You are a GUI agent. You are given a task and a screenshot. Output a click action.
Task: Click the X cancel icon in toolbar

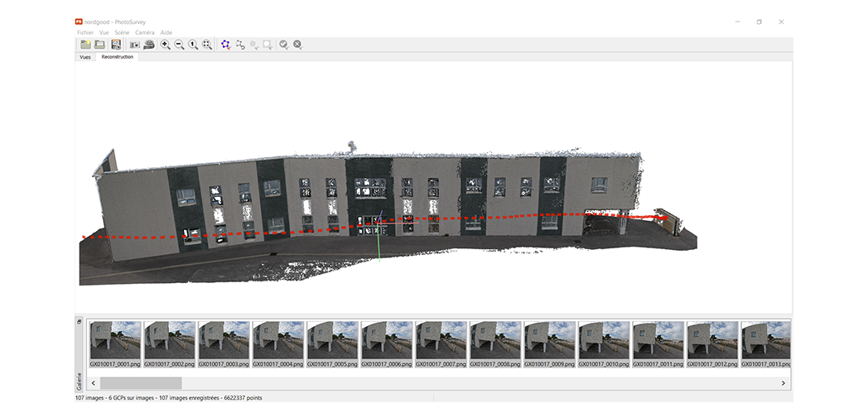pyautogui.click(x=297, y=45)
